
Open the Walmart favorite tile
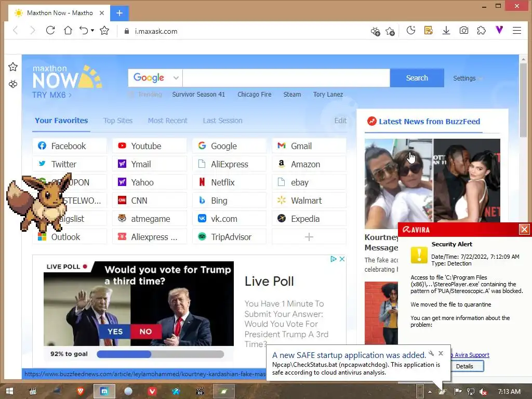[x=309, y=201]
